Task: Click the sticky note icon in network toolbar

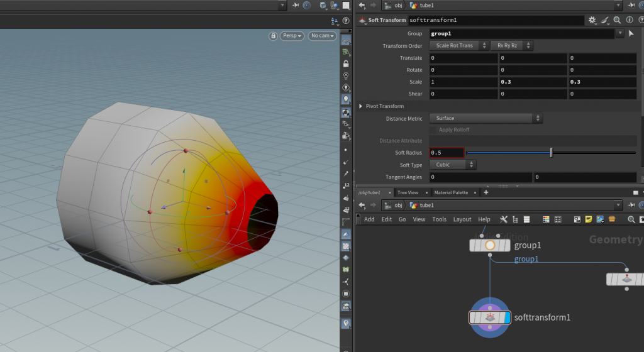Action: 589,219
